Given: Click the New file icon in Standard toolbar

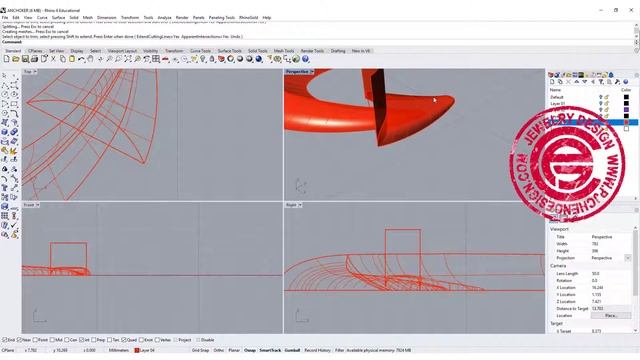Looking at the screenshot, I should click(x=7, y=59).
